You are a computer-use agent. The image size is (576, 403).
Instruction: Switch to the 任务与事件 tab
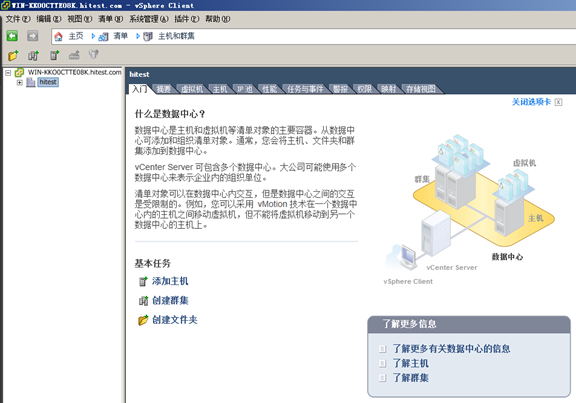click(305, 89)
